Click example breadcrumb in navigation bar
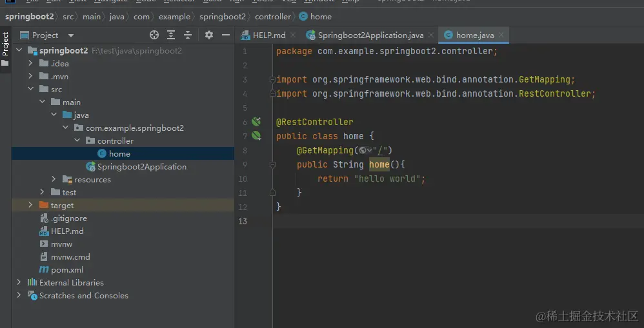This screenshot has height=328, width=644. coord(175,17)
